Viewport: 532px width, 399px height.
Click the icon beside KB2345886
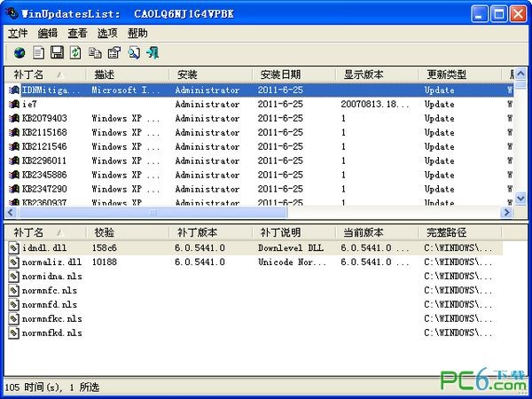click(x=14, y=175)
